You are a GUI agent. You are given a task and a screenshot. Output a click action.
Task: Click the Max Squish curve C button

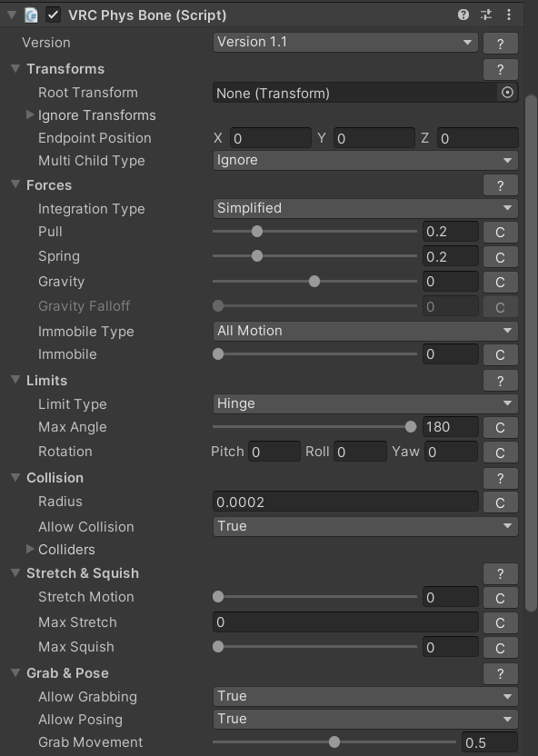point(501,648)
